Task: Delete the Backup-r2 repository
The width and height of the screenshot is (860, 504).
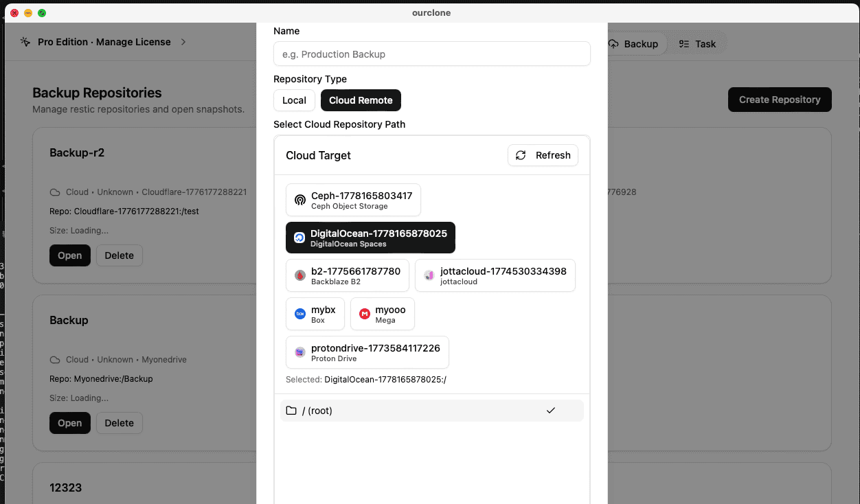Action: (x=120, y=255)
